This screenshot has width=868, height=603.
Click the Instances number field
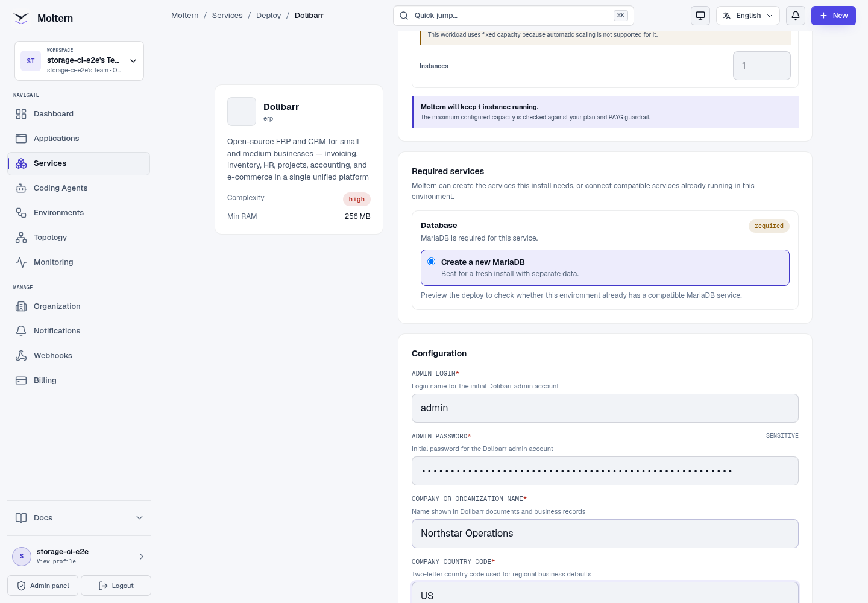762,66
